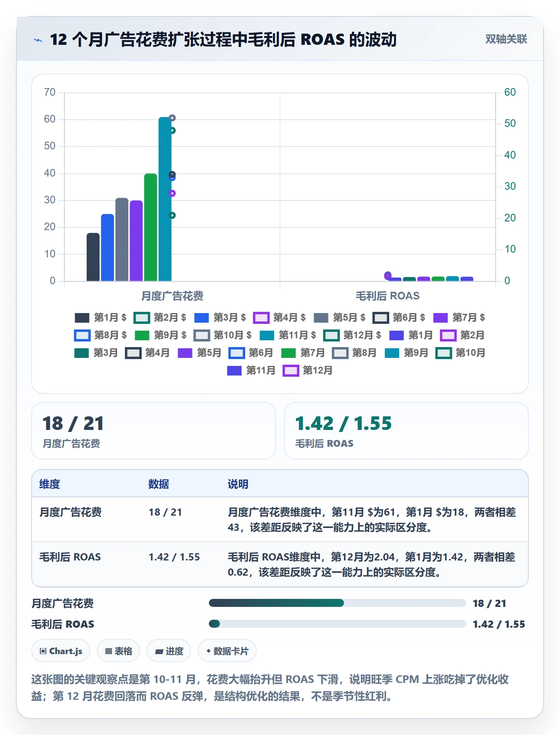Viewport: 560px width, 735px height.
Task: Toggle the 第12月 legend entry in last row
Action: coord(308,371)
